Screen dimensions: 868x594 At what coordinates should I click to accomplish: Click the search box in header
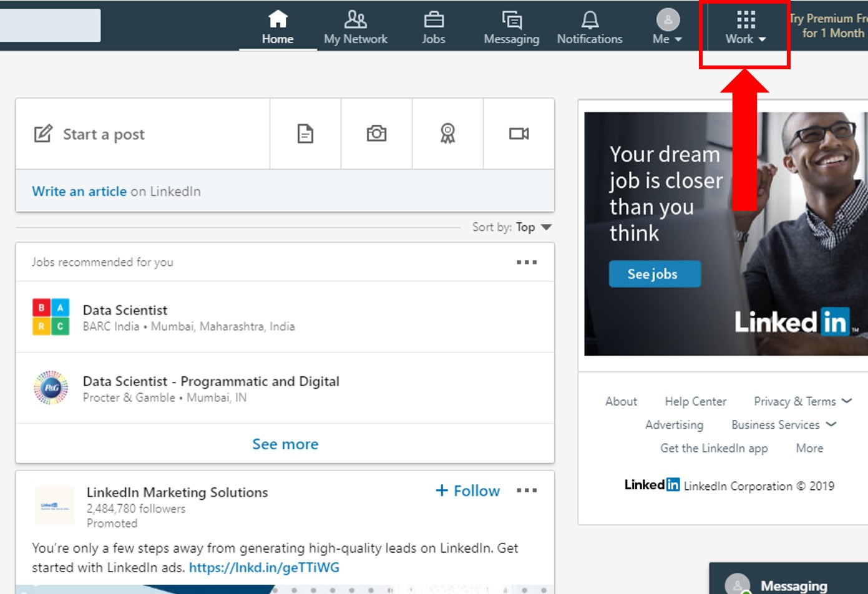[x=50, y=26]
